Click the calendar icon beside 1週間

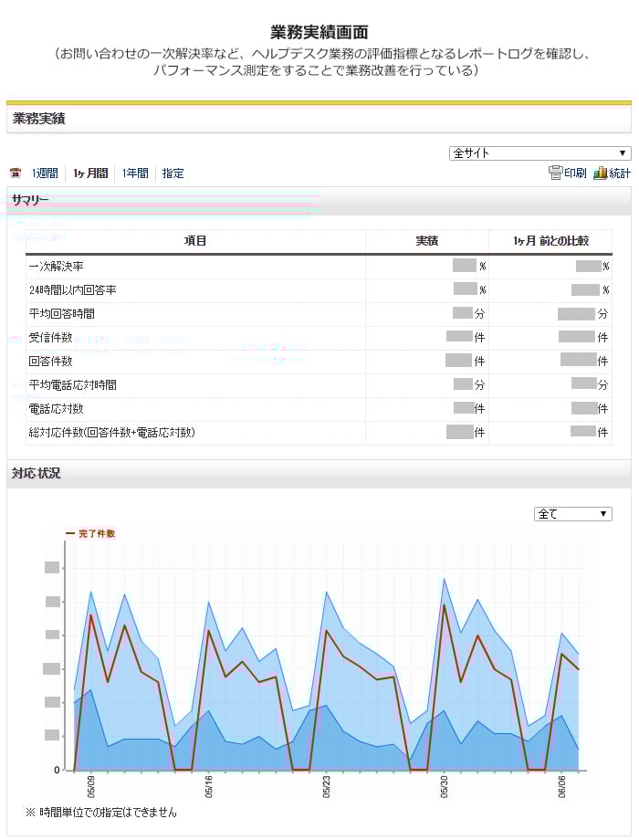(15, 173)
